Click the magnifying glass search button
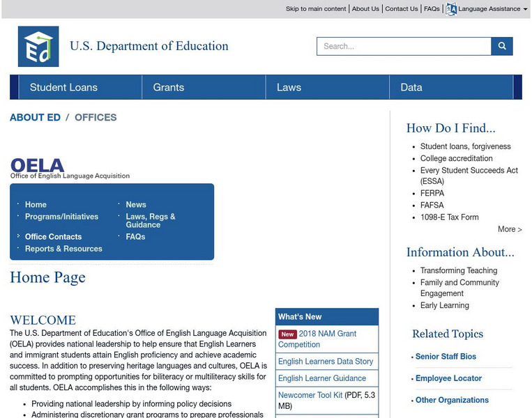This screenshot has height=418, width=532. click(502, 46)
